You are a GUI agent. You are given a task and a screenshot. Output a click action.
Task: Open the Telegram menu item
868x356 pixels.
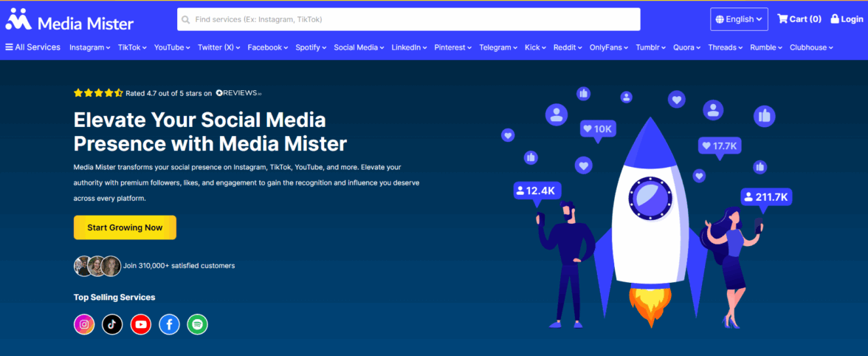(498, 47)
